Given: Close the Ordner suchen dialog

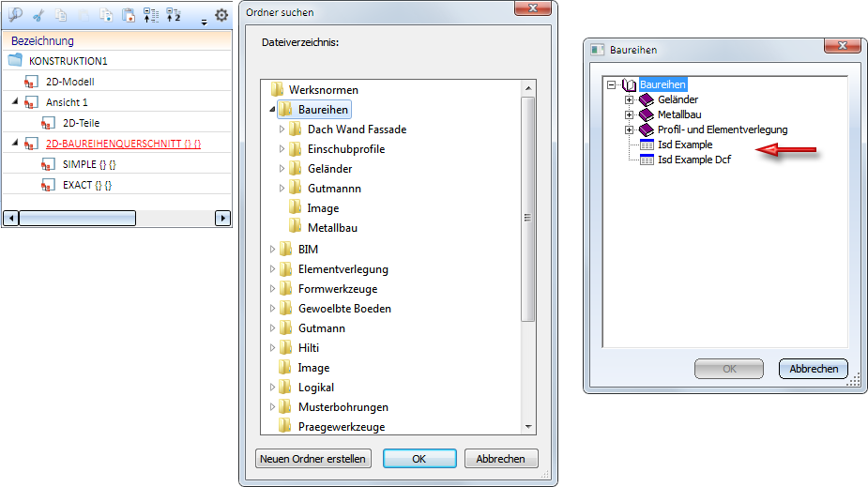Looking at the screenshot, I should pyautogui.click(x=533, y=8).
